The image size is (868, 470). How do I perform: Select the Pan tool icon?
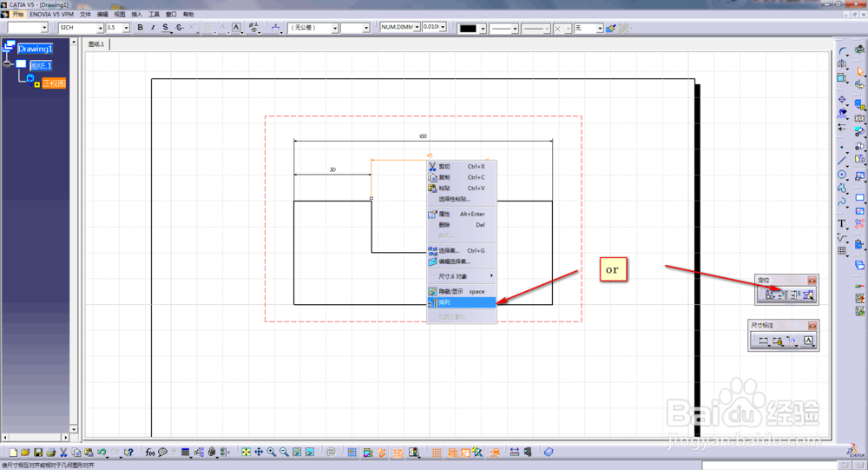click(259, 453)
